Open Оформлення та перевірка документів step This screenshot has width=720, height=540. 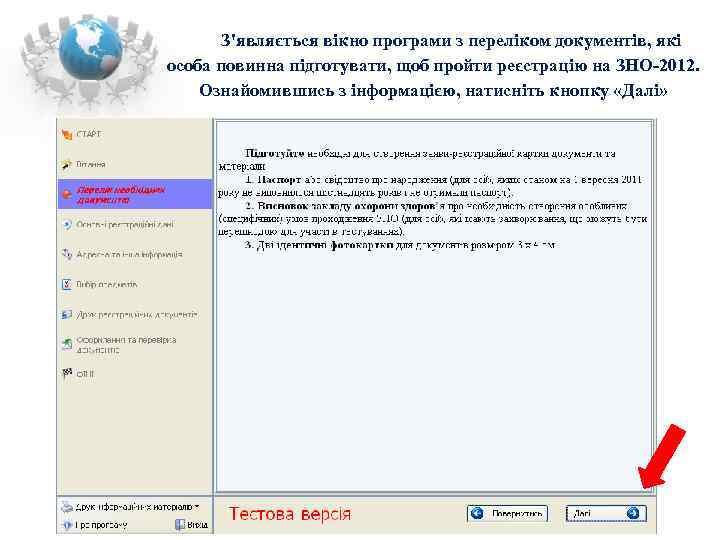tap(119, 344)
